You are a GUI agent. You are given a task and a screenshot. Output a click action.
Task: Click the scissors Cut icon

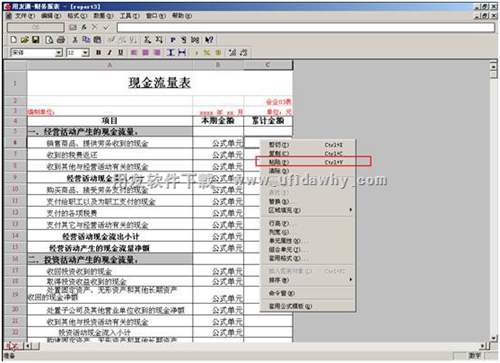coord(75,40)
